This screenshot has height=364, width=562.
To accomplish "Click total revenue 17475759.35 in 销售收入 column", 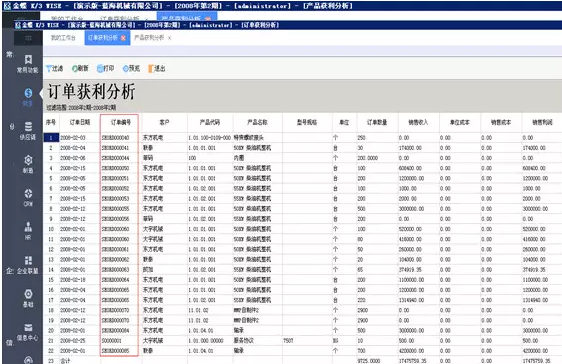I will [414, 361].
